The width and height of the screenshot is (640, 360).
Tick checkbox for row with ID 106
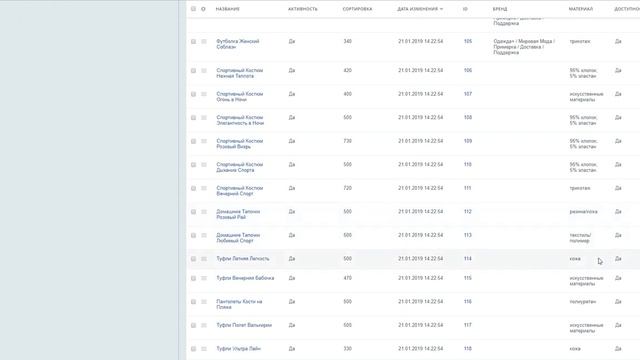click(193, 71)
